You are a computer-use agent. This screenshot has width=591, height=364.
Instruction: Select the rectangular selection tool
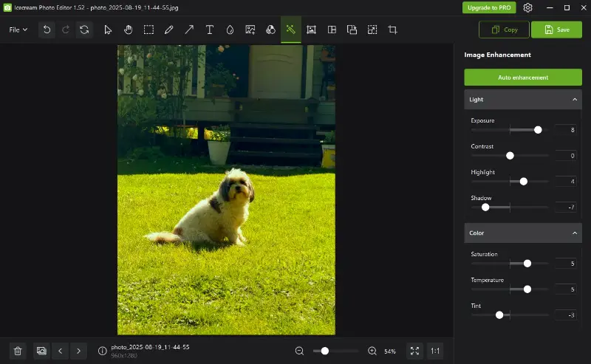pos(148,30)
